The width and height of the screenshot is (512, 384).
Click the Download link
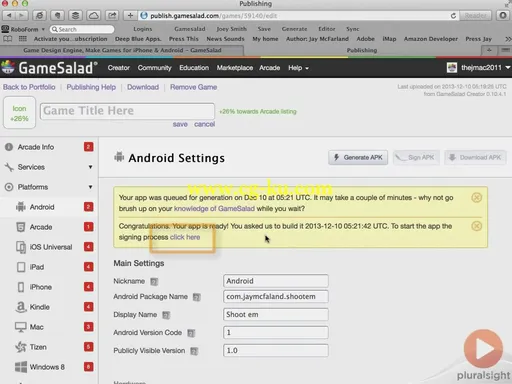(143, 87)
